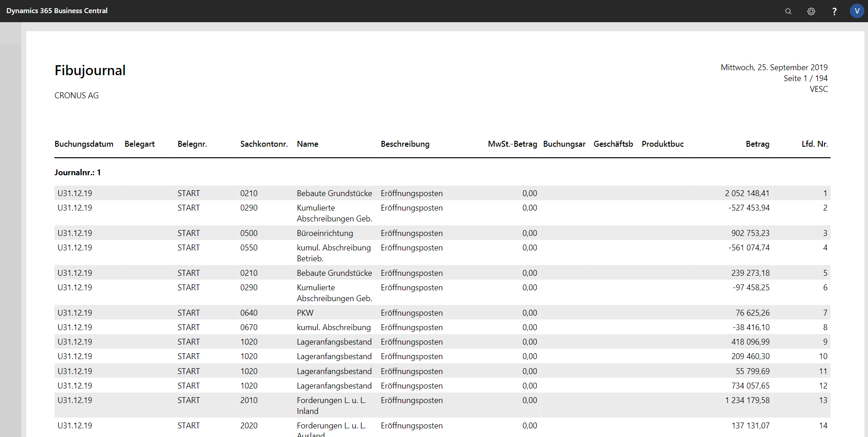Image resolution: width=868 pixels, height=437 pixels.
Task: Click amount 55 799,69
Action: point(753,371)
